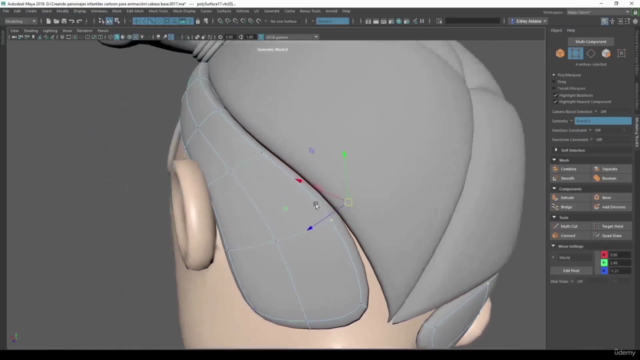Open Selection Constraint dropdown
The image size is (640, 360).
(590, 130)
